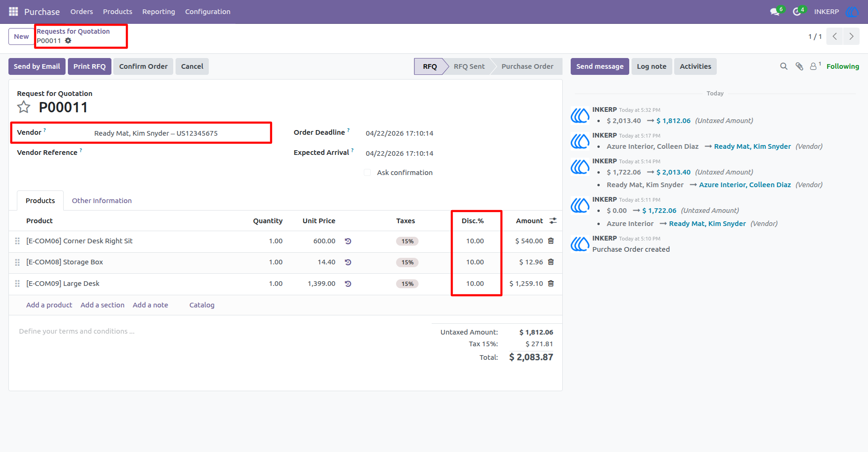Open the attachments paperclip icon
This screenshot has width=868, height=452.
tap(799, 66)
